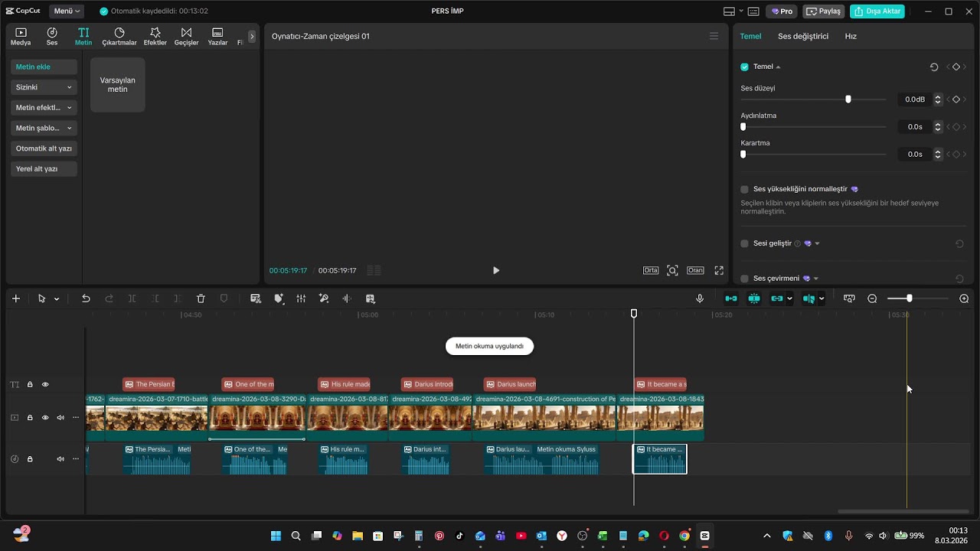Expand the Sizinki section

44,87
